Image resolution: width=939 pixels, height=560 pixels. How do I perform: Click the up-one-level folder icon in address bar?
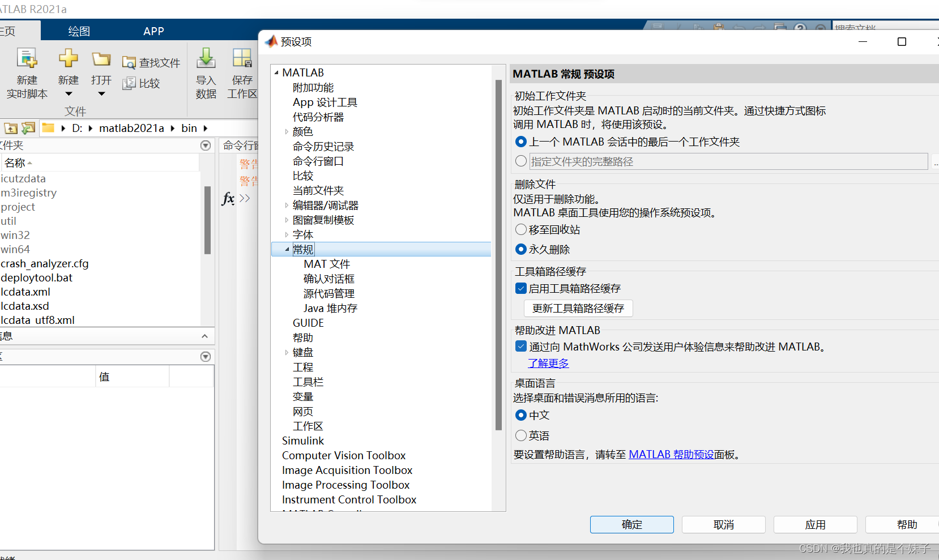click(11, 128)
